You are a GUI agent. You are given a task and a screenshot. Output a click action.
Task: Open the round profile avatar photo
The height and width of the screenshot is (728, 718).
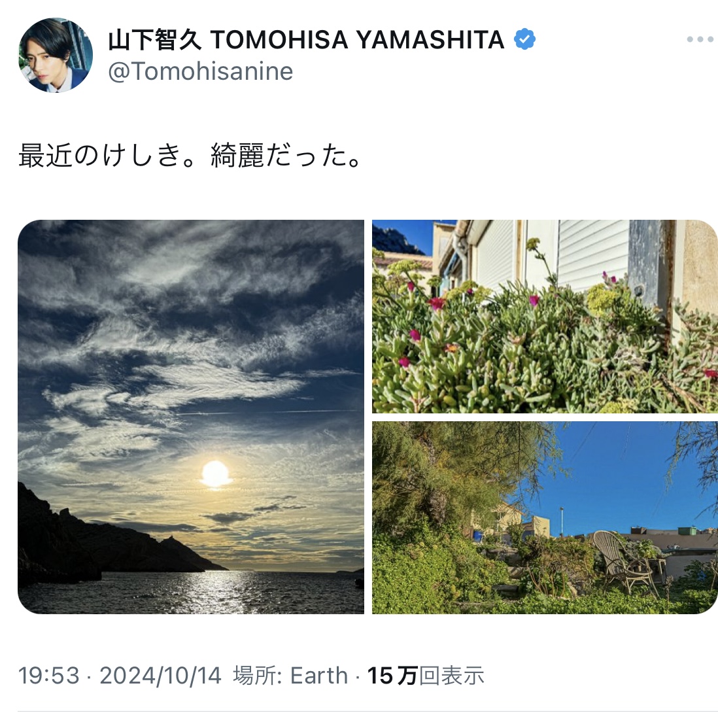[56, 55]
